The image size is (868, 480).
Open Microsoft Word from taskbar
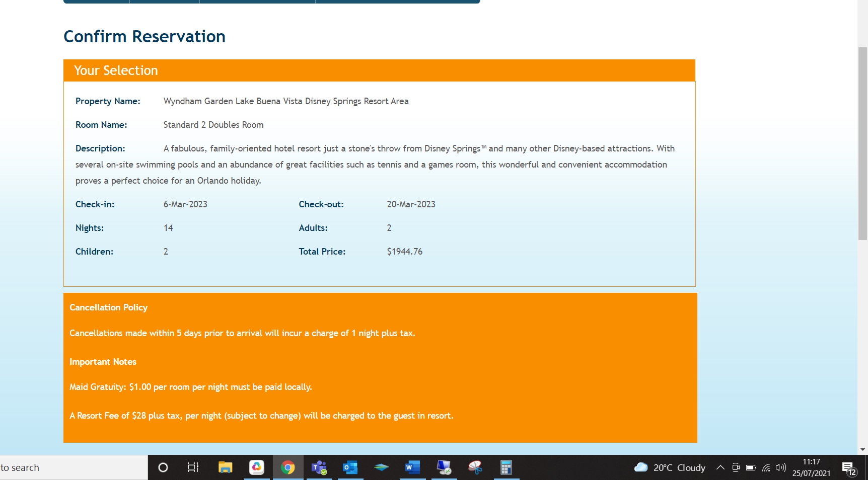(413, 467)
